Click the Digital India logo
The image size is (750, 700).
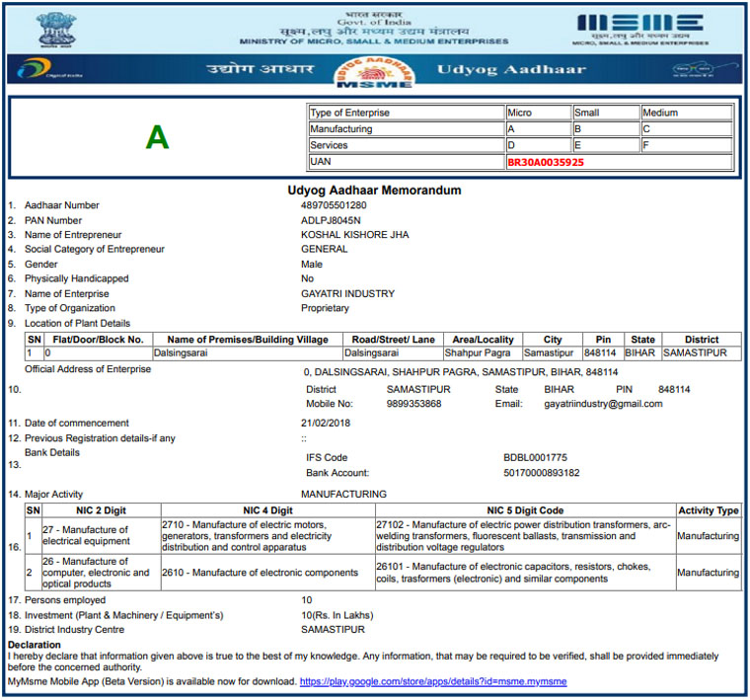tap(37, 71)
